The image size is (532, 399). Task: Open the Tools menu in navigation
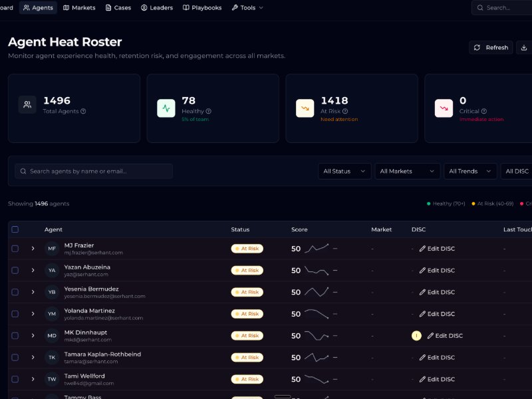(x=247, y=8)
